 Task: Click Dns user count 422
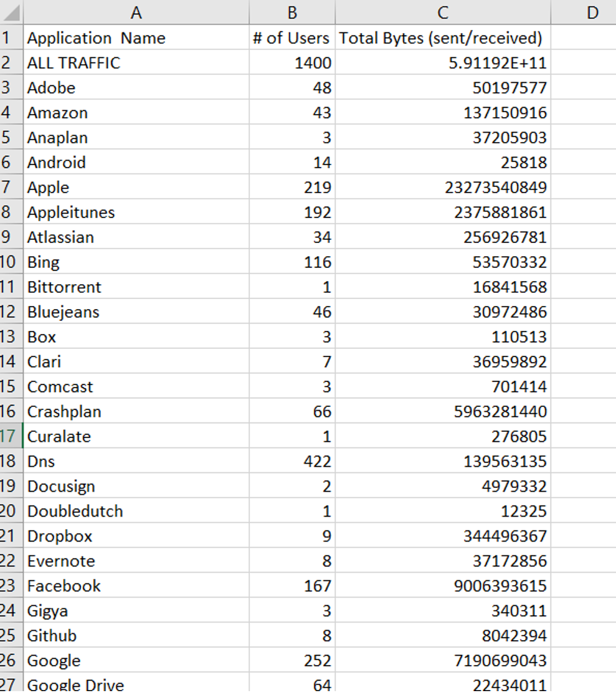click(292, 461)
